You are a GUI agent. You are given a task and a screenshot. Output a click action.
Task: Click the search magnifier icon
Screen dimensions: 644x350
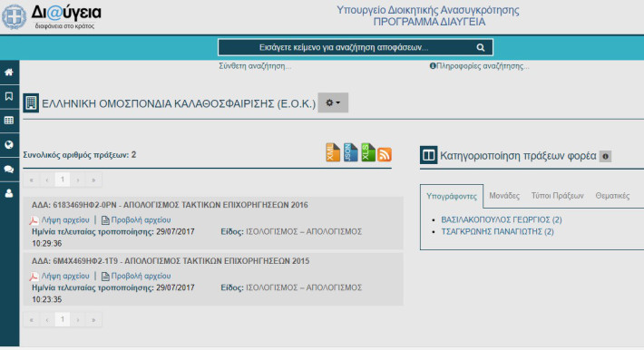(x=480, y=48)
